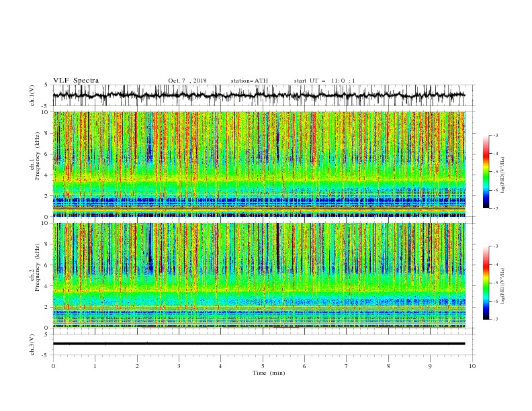
Task: Click the time axis tick label "7"
Action: click(x=347, y=366)
